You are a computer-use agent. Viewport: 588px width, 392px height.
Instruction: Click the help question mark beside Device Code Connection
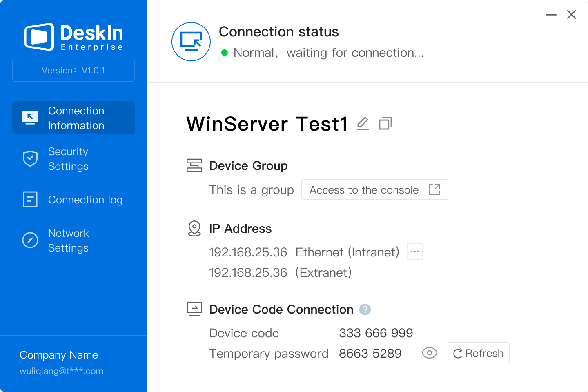point(365,310)
